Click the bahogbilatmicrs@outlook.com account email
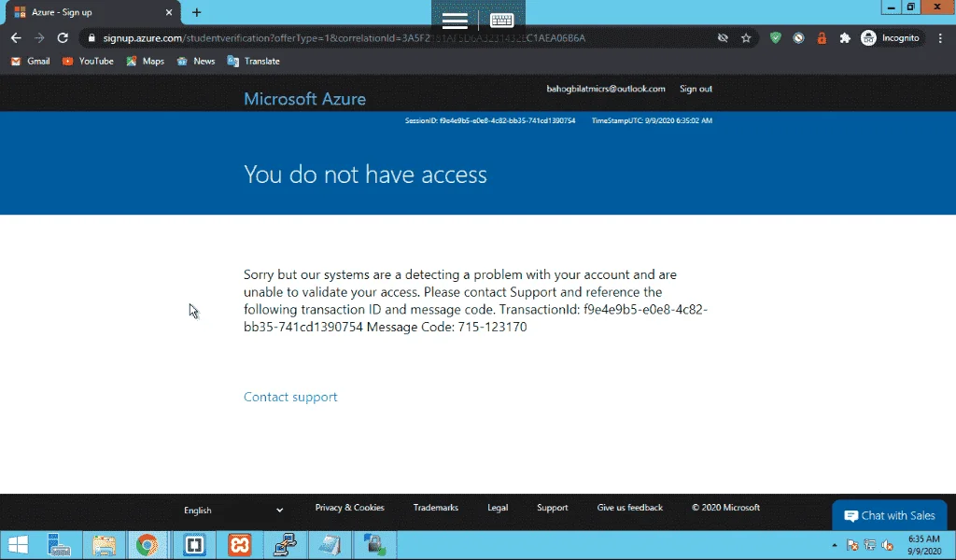956x560 pixels. 605,89
